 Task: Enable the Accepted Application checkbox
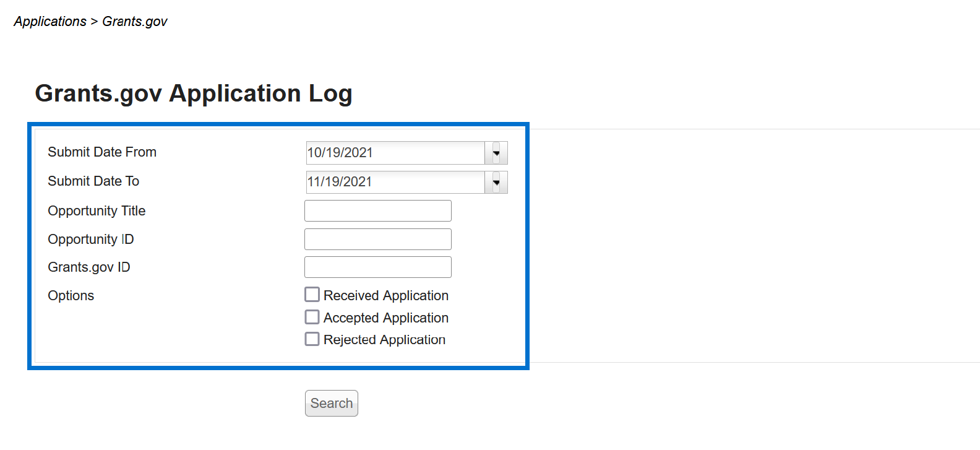pos(312,317)
